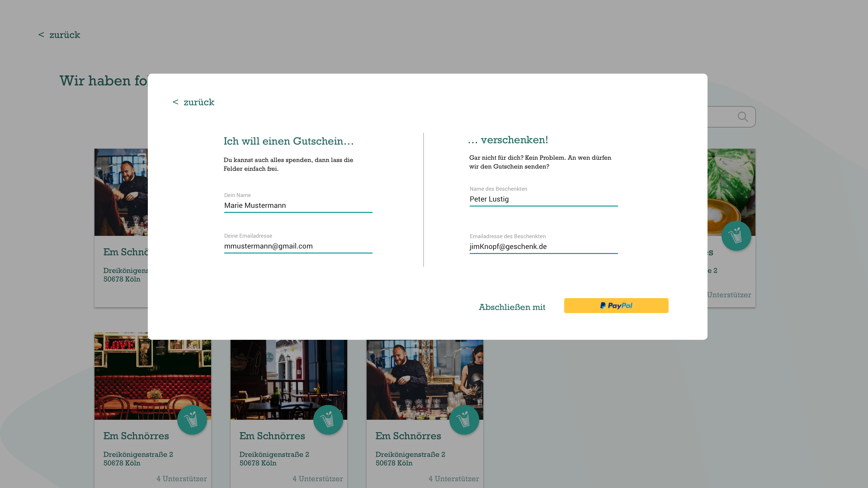Click drink icon on bottom bartender card
The height and width of the screenshot is (488, 868).
[x=464, y=420]
